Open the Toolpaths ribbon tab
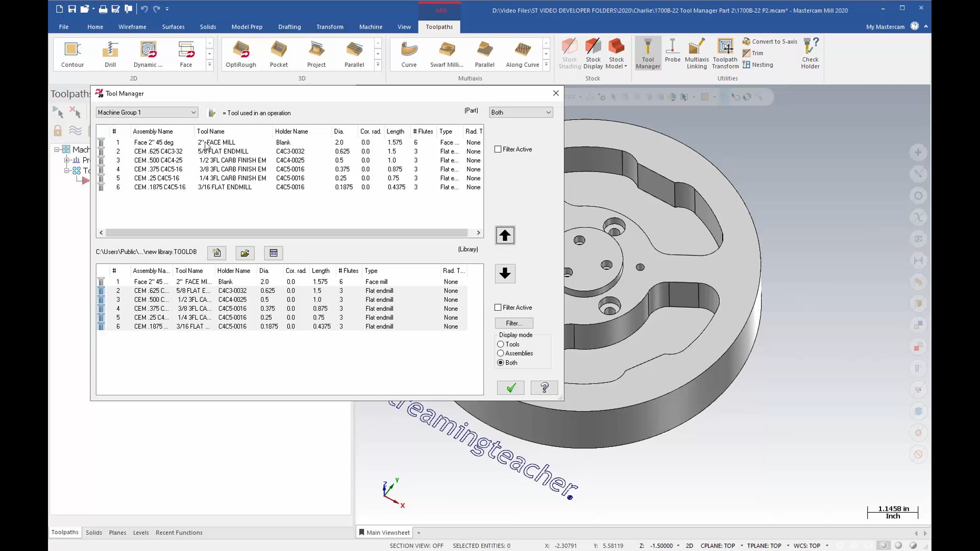The height and width of the screenshot is (551, 980). [x=439, y=26]
